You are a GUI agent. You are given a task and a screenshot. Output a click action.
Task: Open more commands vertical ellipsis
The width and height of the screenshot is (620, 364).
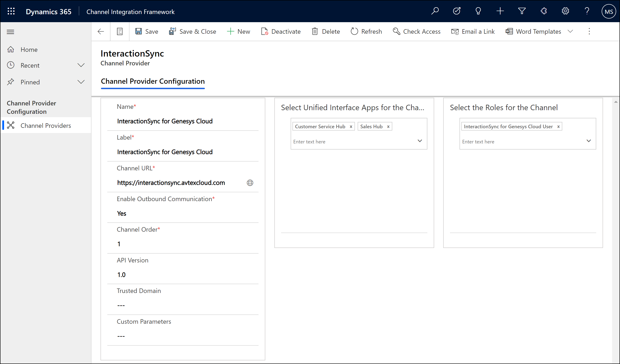click(589, 31)
